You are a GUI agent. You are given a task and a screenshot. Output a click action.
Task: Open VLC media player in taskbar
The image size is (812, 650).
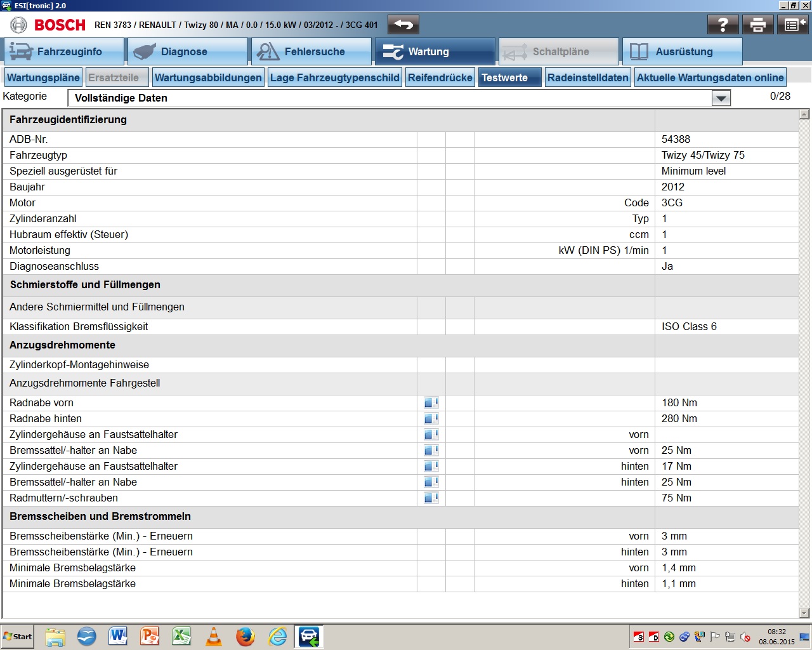(x=214, y=636)
